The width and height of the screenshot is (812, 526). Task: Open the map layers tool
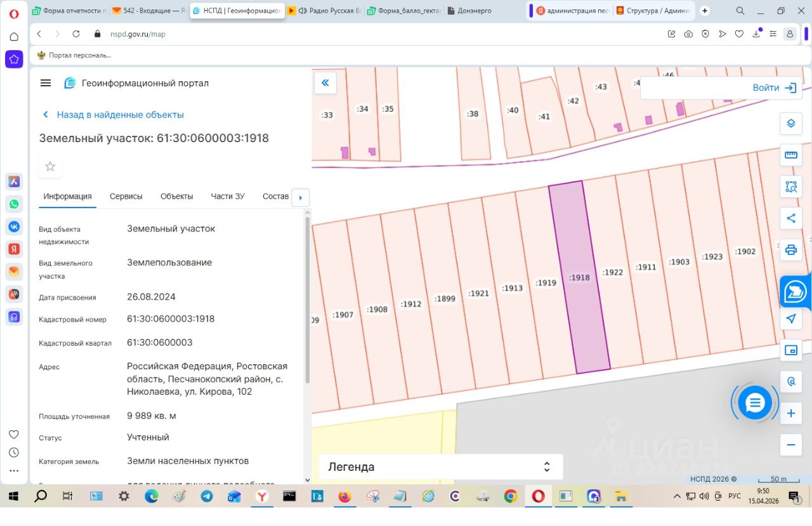click(x=791, y=123)
